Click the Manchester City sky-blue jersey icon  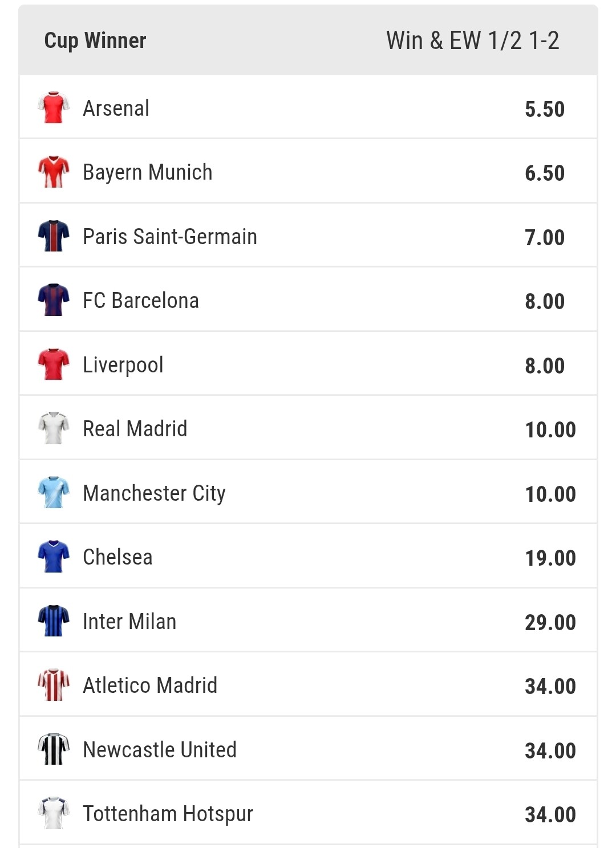[x=54, y=493]
